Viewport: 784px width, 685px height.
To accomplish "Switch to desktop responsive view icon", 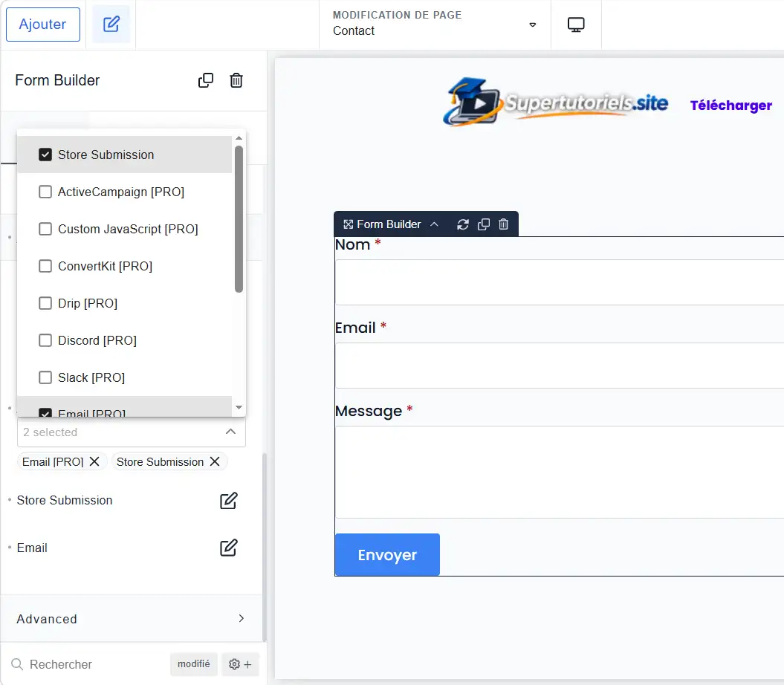I will (576, 25).
